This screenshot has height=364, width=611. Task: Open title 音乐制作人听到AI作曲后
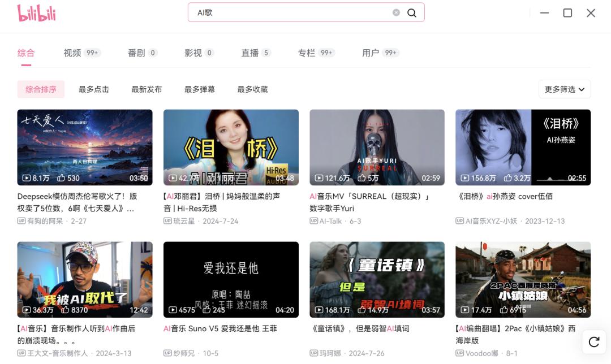click(x=76, y=335)
